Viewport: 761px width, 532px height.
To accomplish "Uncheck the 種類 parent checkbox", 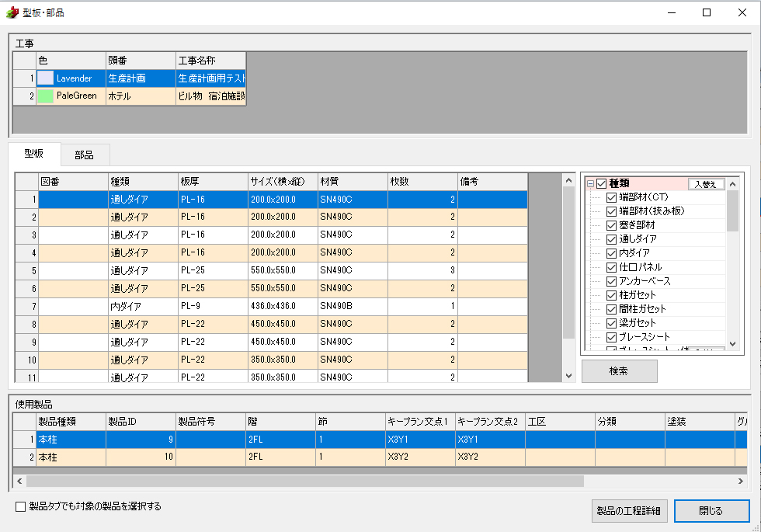I will 601,184.
